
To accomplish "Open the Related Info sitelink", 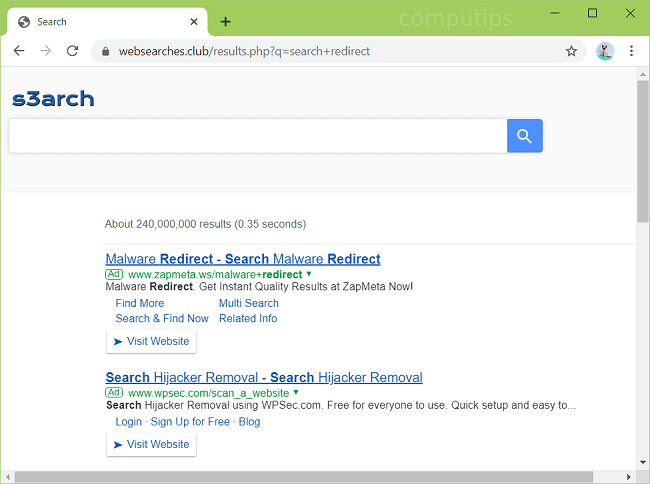I will tap(248, 318).
